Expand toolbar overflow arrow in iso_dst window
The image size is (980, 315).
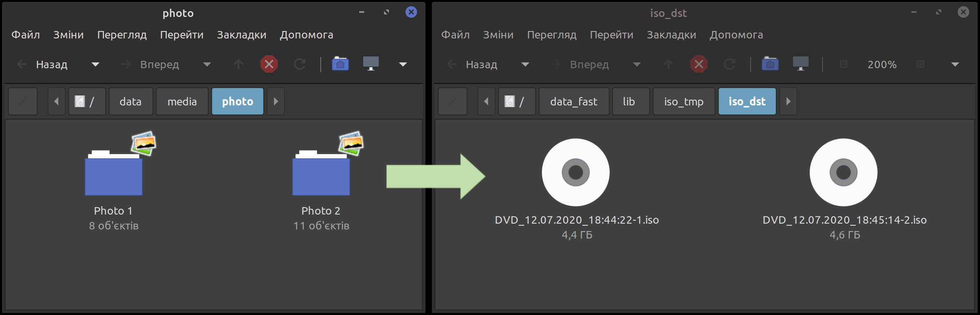point(955,64)
